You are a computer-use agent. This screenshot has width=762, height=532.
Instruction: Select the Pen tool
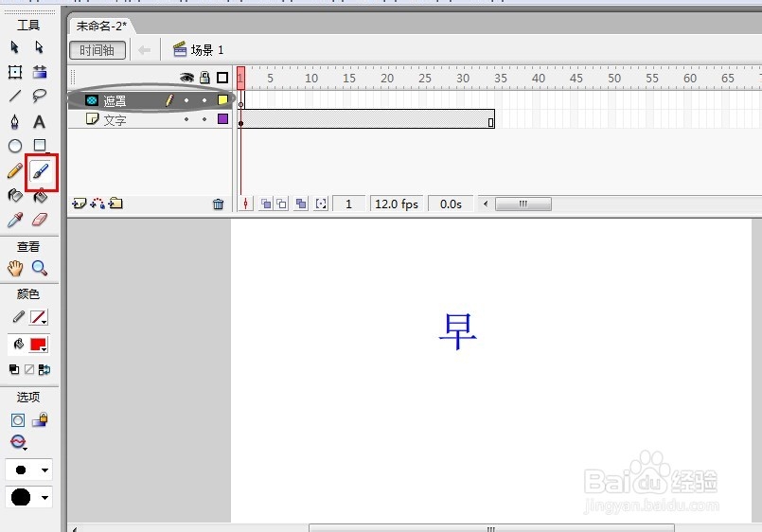15,121
